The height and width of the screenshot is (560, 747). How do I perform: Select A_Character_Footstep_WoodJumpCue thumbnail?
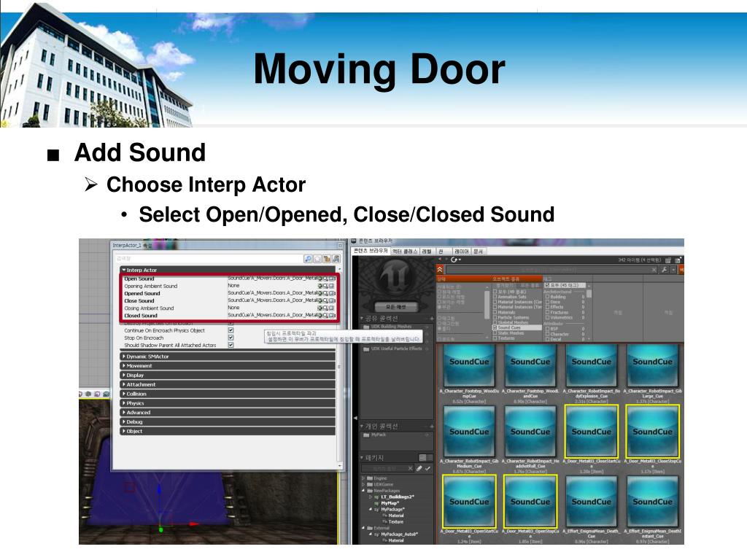(469, 365)
